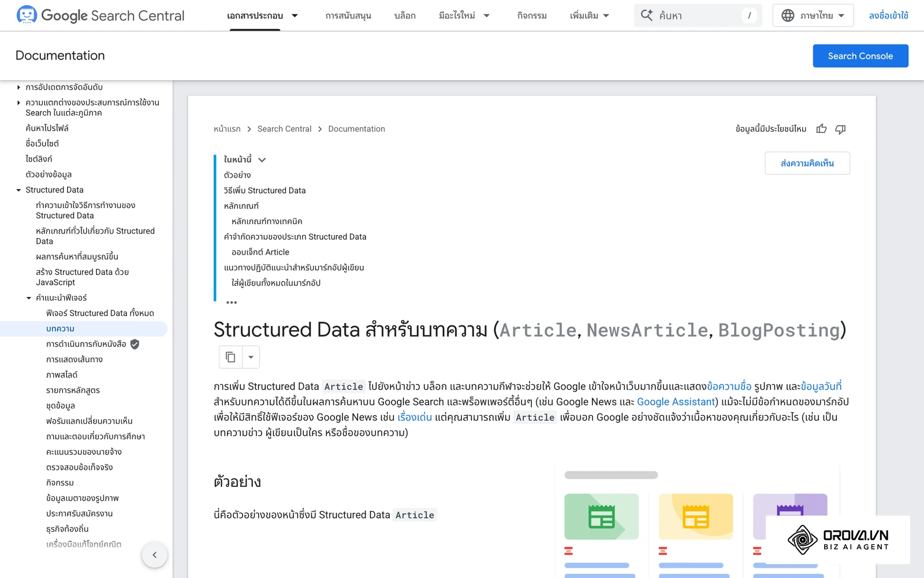Screen dimensions: 924x578
Task: Collapse the sidebar with the arrow button
Action: point(154,555)
